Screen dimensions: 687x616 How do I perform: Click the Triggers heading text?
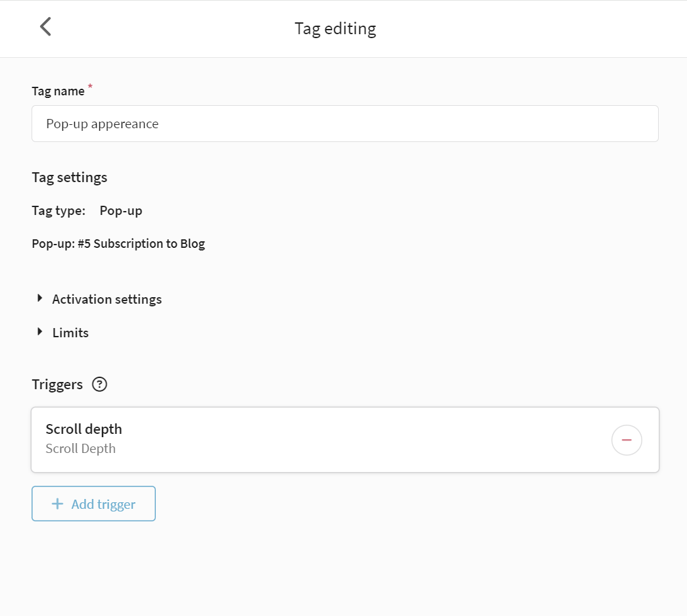click(57, 385)
